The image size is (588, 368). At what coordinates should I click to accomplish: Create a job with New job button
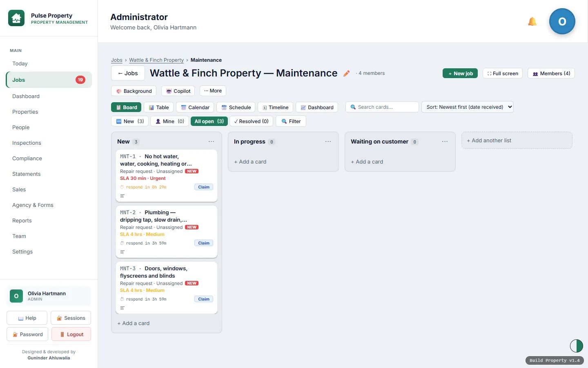(x=460, y=73)
